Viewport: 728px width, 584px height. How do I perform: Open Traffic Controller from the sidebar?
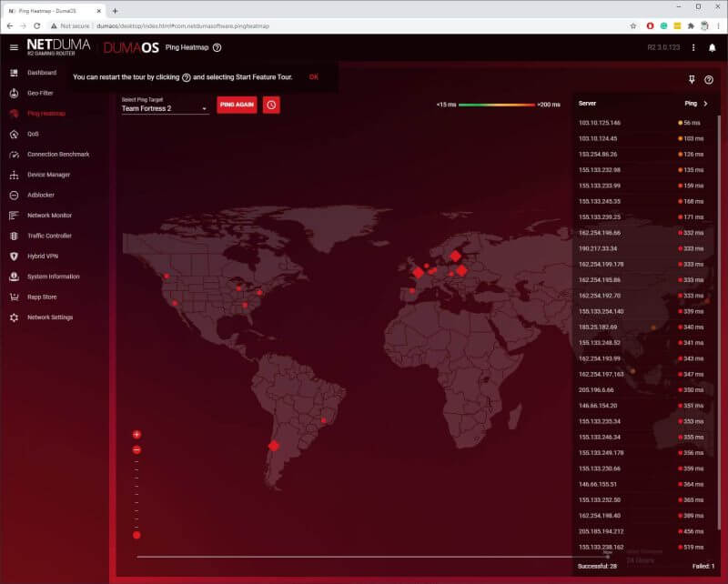[x=49, y=236]
